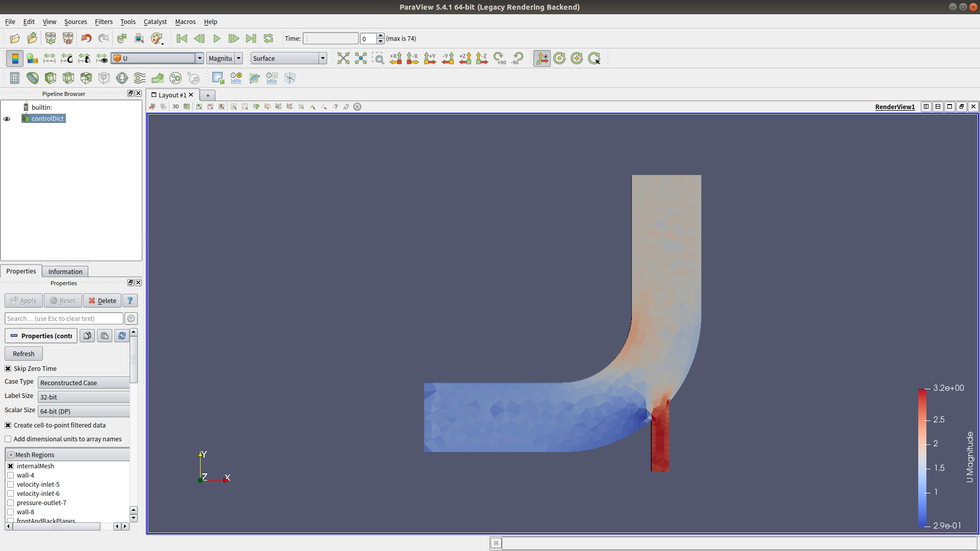Click Zoom to Box icon
The image size is (980, 551).
click(x=378, y=59)
